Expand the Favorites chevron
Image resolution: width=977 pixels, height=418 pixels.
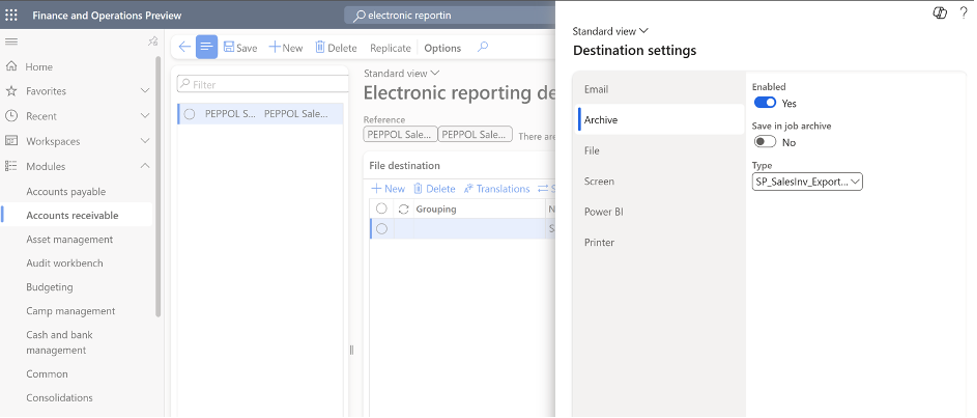(x=145, y=91)
